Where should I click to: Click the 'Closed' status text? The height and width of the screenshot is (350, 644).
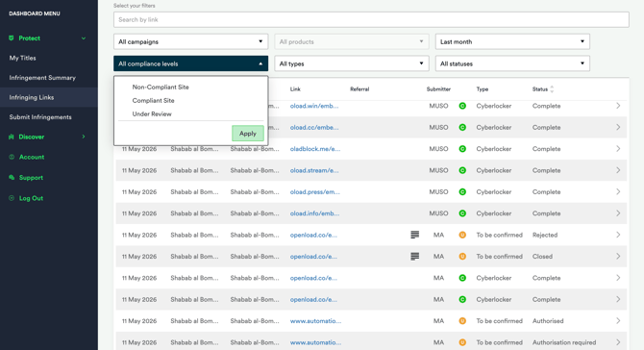tap(542, 257)
